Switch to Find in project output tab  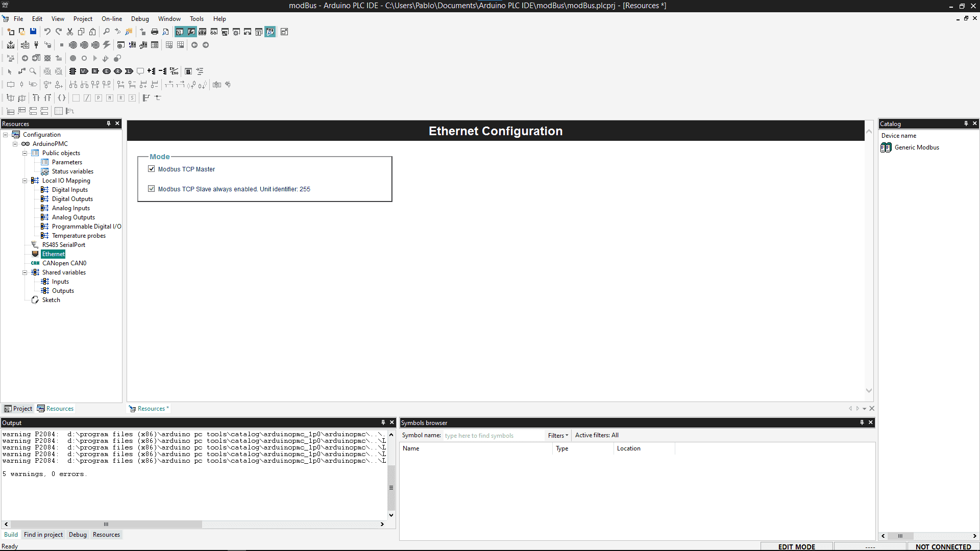[43, 535]
